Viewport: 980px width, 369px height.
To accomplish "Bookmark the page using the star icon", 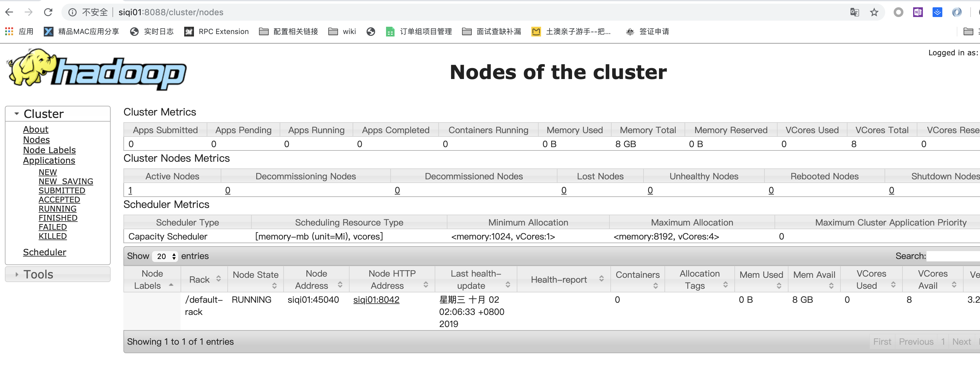I will point(874,12).
